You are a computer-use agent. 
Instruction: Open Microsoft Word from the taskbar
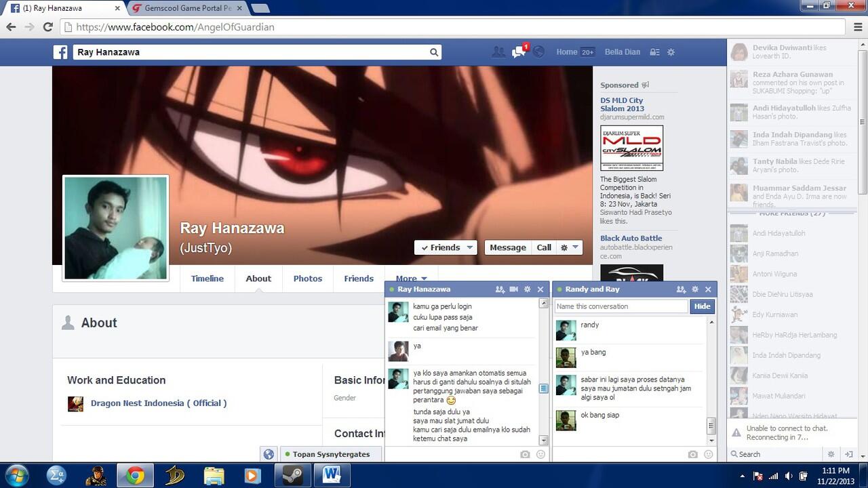[x=332, y=475]
